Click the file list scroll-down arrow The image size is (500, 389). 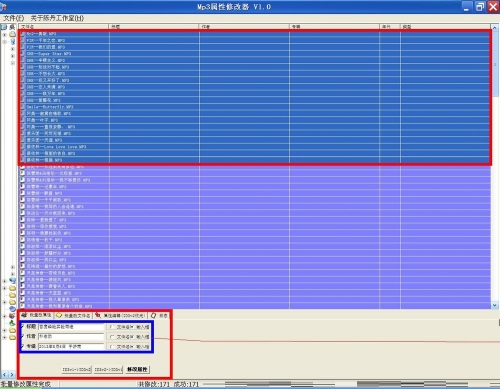tap(495, 305)
